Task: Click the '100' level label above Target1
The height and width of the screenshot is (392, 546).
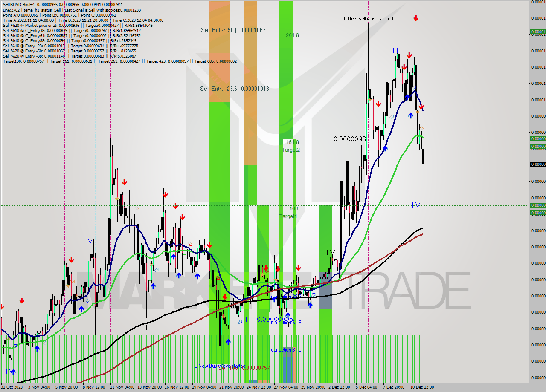Action: (294, 209)
